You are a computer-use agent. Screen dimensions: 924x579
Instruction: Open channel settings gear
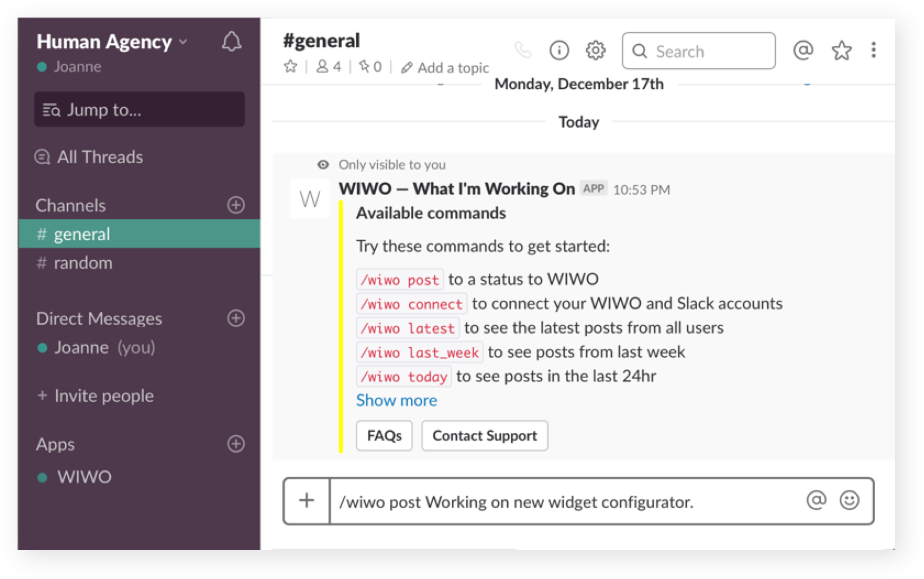pos(595,50)
